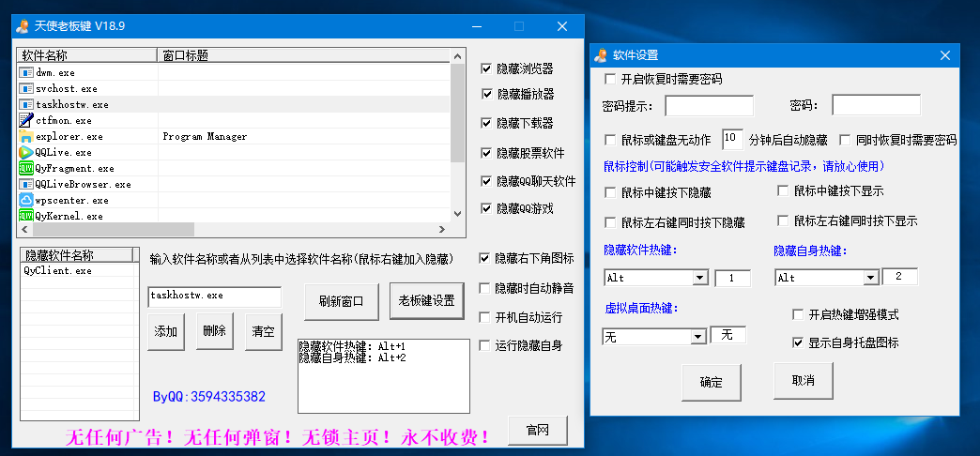Viewport: 980px width, 456px height.
Task: Click the taskhostw.exe row icon
Action: [26, 104]
